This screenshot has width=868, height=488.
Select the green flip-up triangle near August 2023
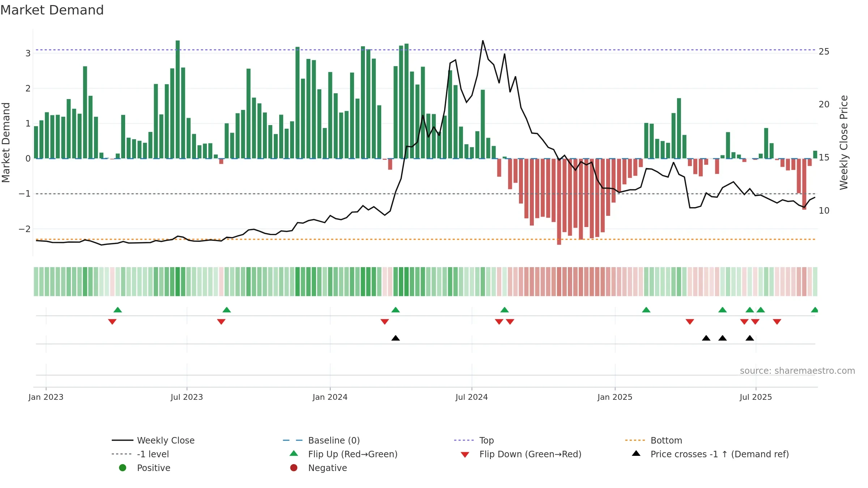pyautogui.click(x=227, y=310)
